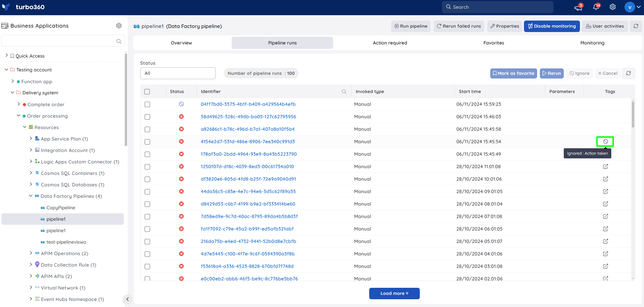Click the runs table vertical scrollbar
644x307 pixels.
(633, 115)
